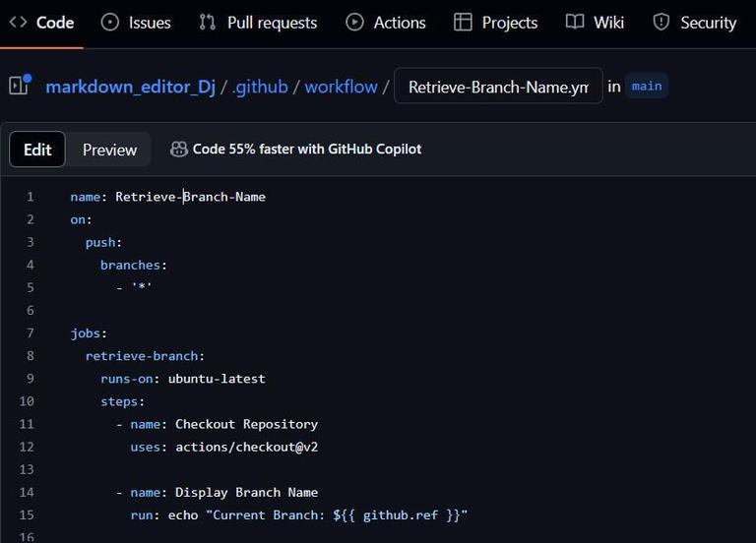Click the 'steps:' key on line 10
756x543 pixels.
122,401
